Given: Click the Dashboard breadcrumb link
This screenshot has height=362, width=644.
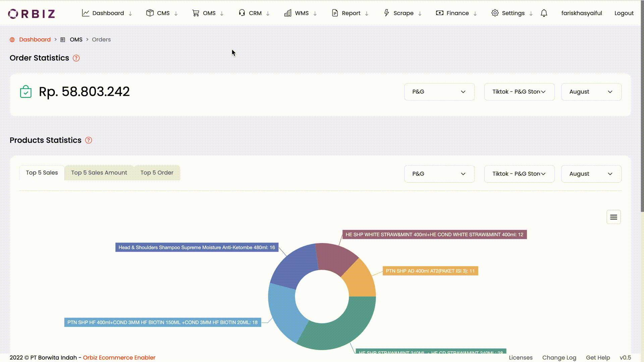Looking at the screenshot, I should coord(35,40).
